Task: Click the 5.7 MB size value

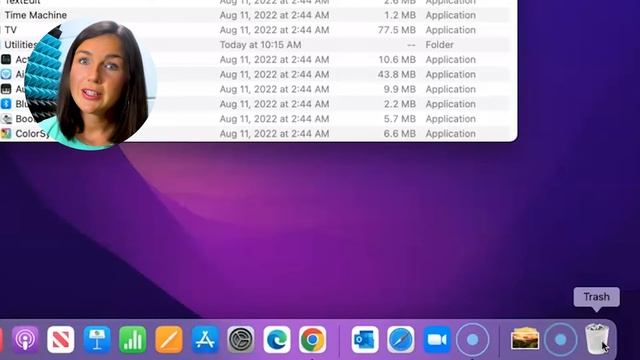Action: 400,119
